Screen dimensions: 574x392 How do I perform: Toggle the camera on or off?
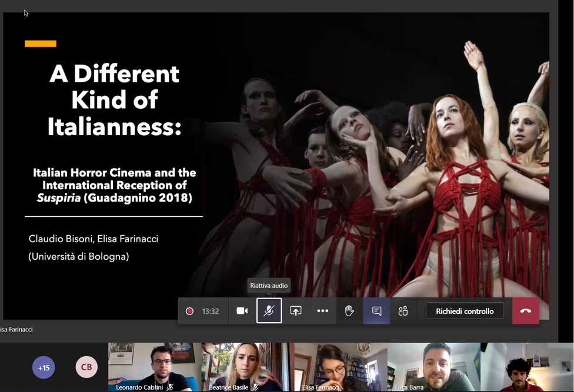click(x=242, y=311)
